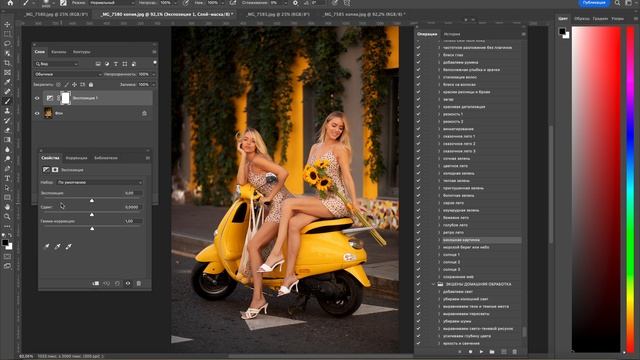Viewport: 640px width, 360px height.
Task: Select the Hand tool in the left toolbar
Action: coord(7,207)
